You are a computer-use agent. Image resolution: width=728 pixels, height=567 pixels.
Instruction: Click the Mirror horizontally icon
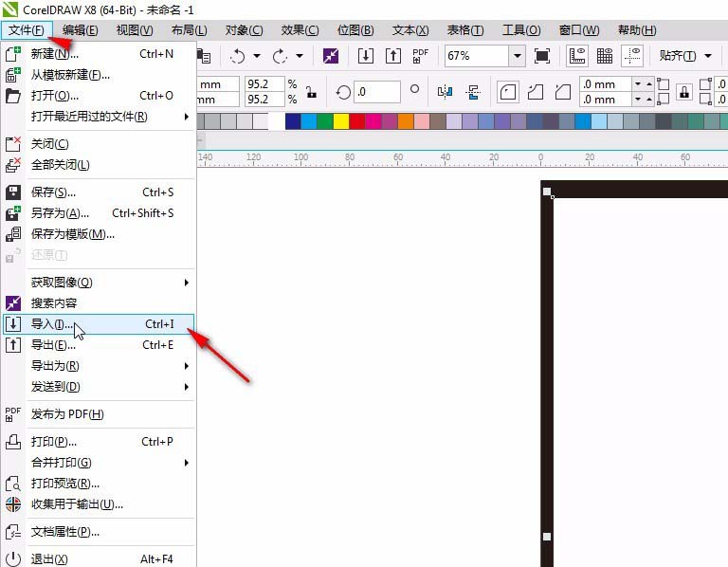click(445, 91)
